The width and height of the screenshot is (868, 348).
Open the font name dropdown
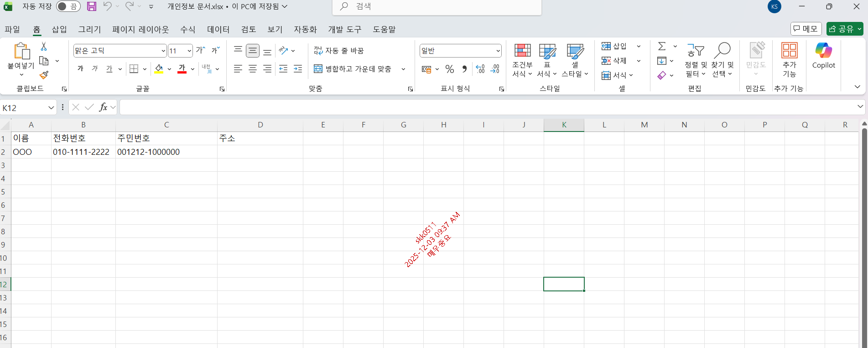coord(163,51)
